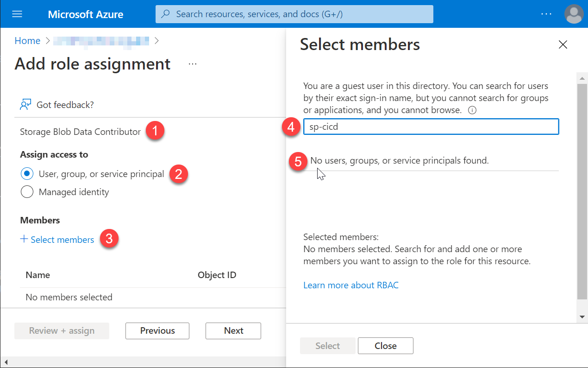Click the Microsoft Azure logo text
The width and height of the screenshot is (588, 368).
point(86,14)
